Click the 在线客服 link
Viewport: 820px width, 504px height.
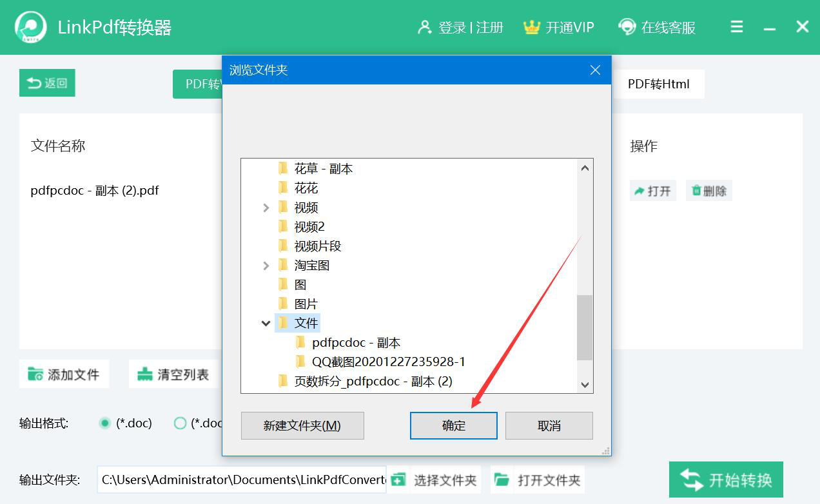pos(669,28)
